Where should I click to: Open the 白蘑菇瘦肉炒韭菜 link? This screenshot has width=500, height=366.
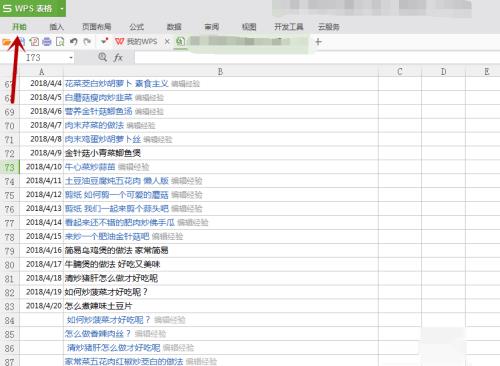point(98,98)
